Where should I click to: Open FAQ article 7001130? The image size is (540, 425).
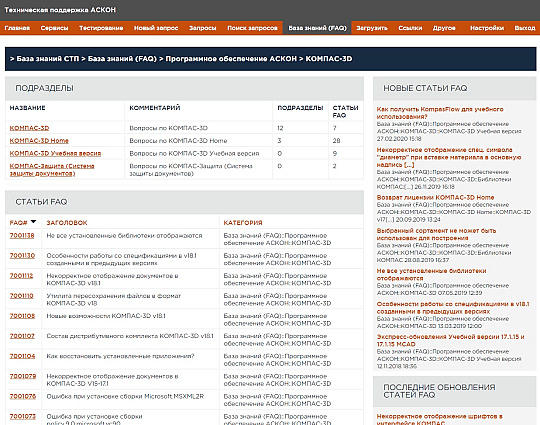click(22, 256)
